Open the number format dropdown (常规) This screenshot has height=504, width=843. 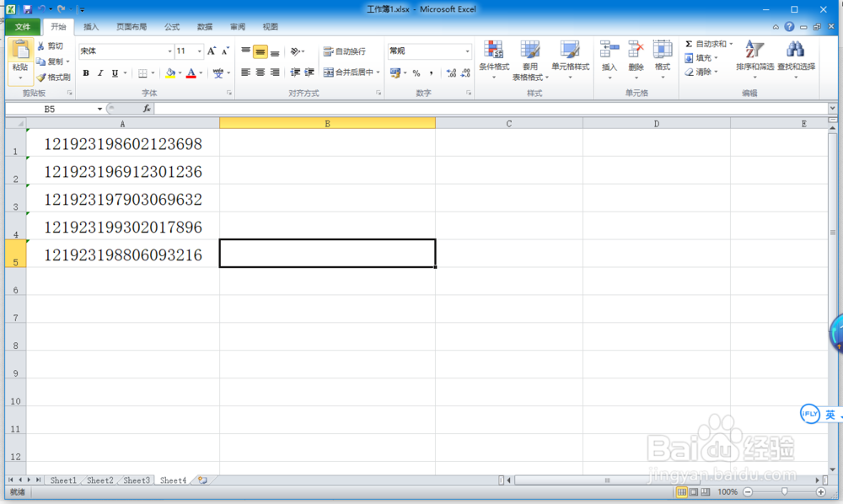click(467, 51)
